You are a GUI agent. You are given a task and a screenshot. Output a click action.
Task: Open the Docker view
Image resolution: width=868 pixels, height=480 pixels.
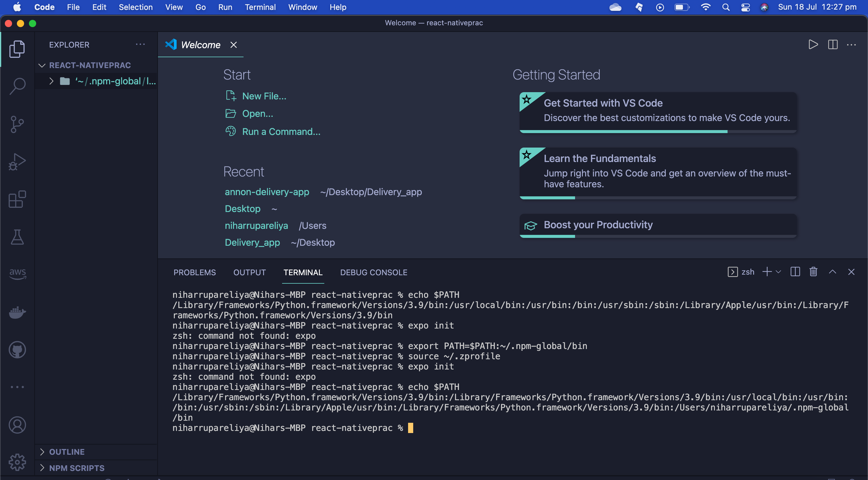[17, 312]
